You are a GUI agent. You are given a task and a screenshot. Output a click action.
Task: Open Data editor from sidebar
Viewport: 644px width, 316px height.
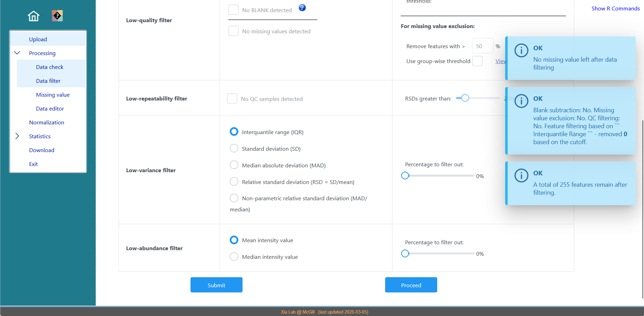click(50, 108)
